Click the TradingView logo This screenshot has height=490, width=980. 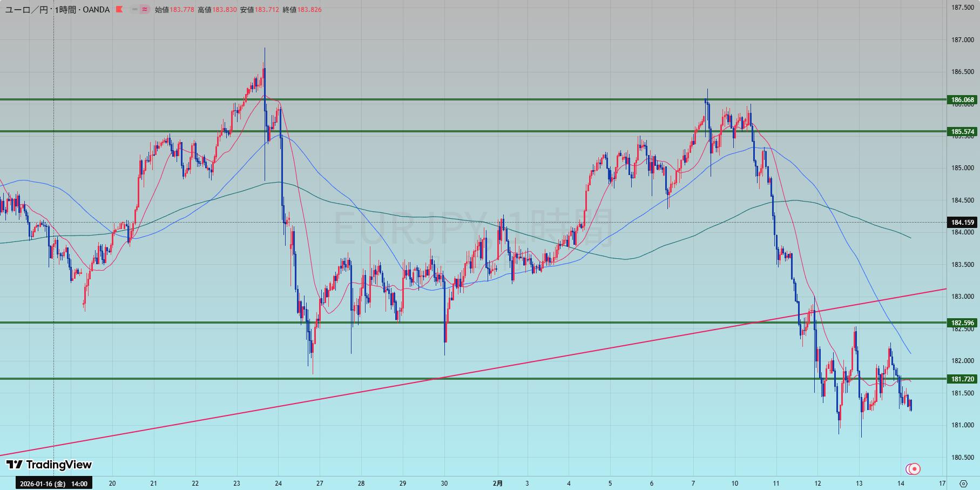[49, 465]
